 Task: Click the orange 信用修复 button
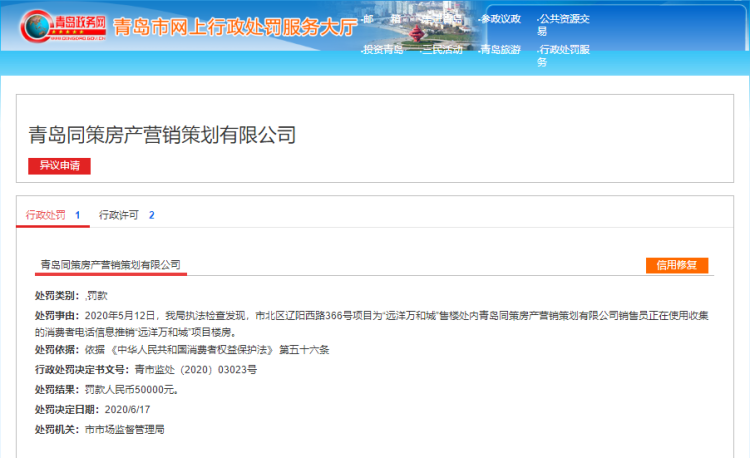click(677, 265)
